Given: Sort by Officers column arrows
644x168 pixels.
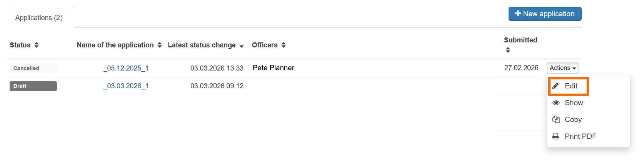Looking at the screenshot, I should click(284, 45).
